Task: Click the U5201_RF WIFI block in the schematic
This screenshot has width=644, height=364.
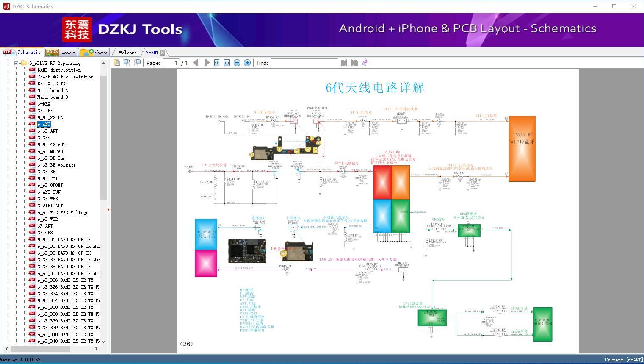Action: (522, 149)
